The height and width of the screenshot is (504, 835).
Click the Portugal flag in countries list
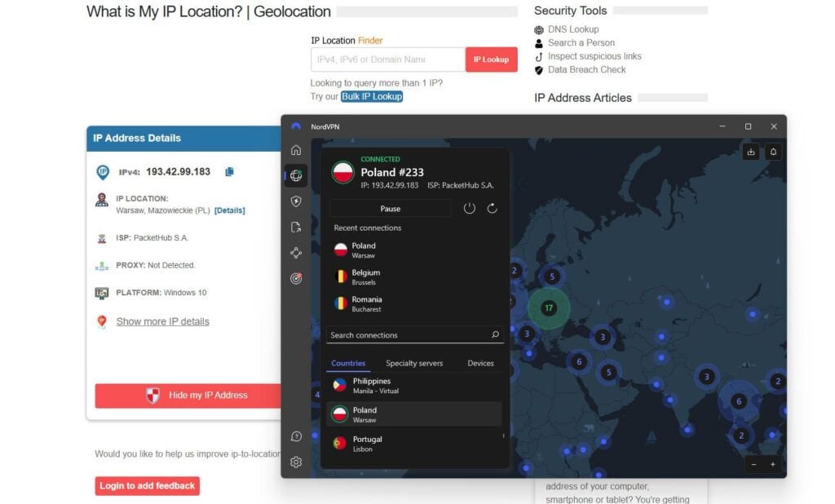click(x=340, y=444)
